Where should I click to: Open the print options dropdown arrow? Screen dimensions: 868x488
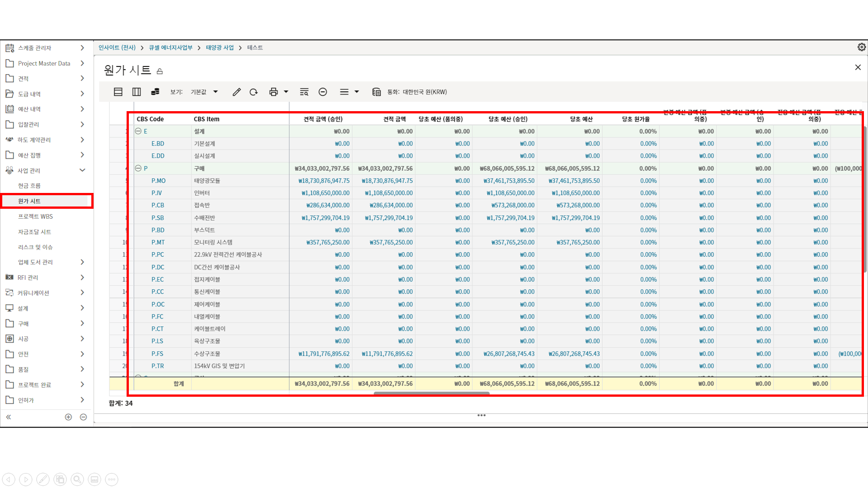point(286,92)
